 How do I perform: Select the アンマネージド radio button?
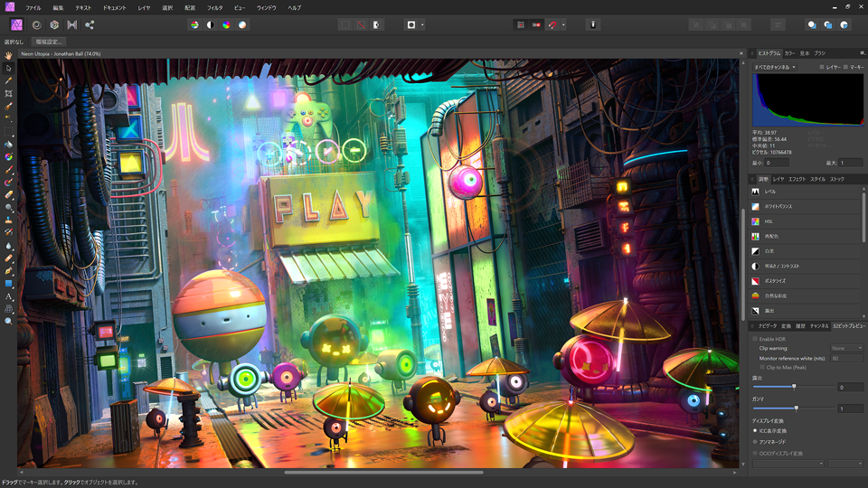coord(755,442)
